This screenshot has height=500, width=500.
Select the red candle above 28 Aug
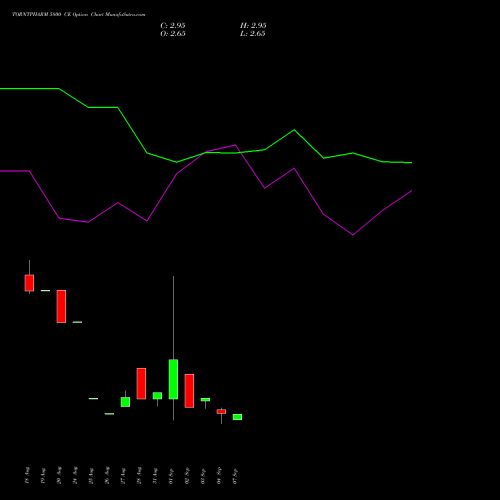pos(141,383)
